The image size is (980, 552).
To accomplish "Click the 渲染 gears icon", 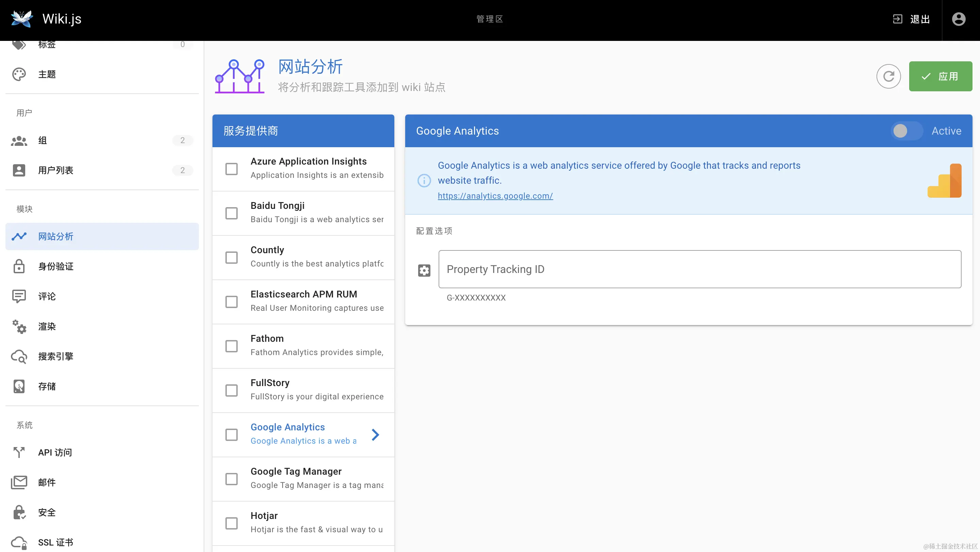I will coord(19,327).
